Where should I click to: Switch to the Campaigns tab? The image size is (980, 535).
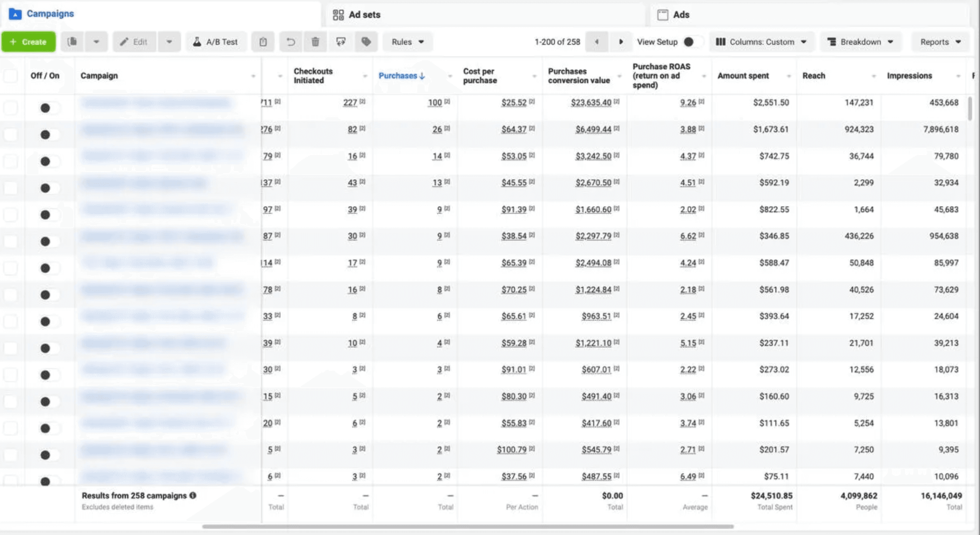point(161,14)
